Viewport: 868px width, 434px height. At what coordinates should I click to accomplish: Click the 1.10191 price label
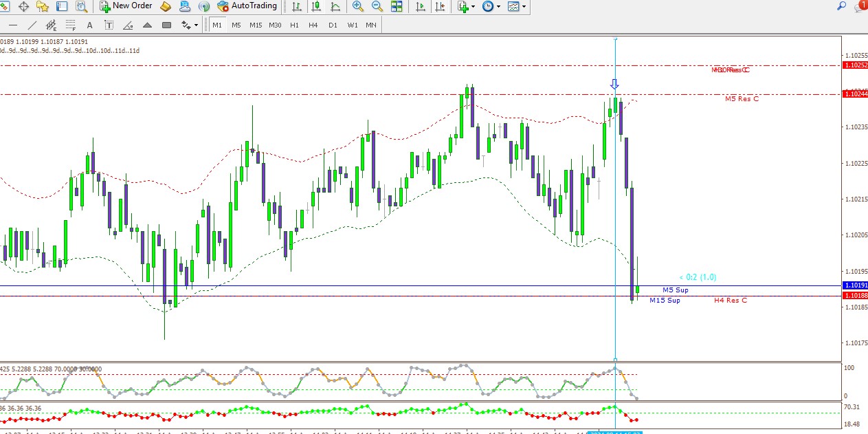(854, 285)
